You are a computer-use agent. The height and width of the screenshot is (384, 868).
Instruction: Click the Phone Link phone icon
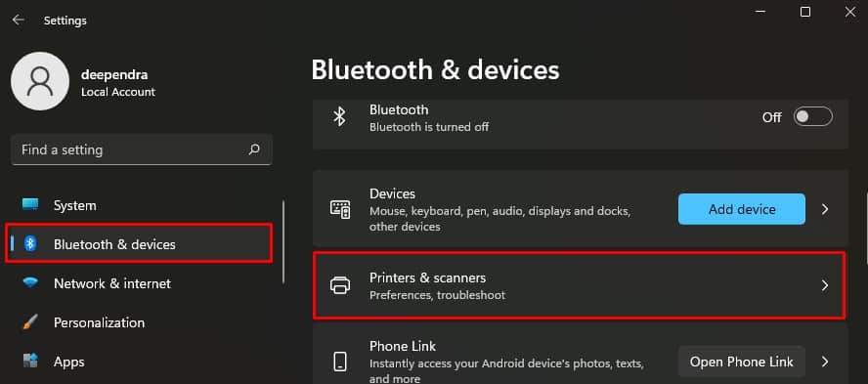point(340,362)
